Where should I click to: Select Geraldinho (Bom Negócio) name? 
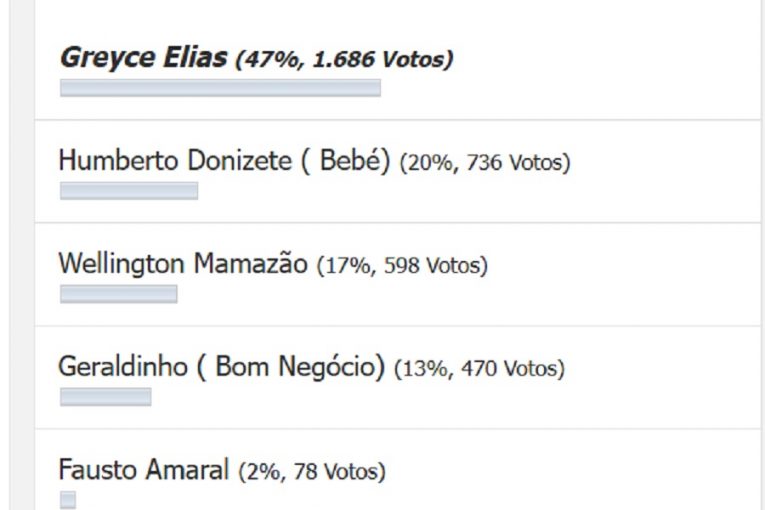(x=221, y=368)
